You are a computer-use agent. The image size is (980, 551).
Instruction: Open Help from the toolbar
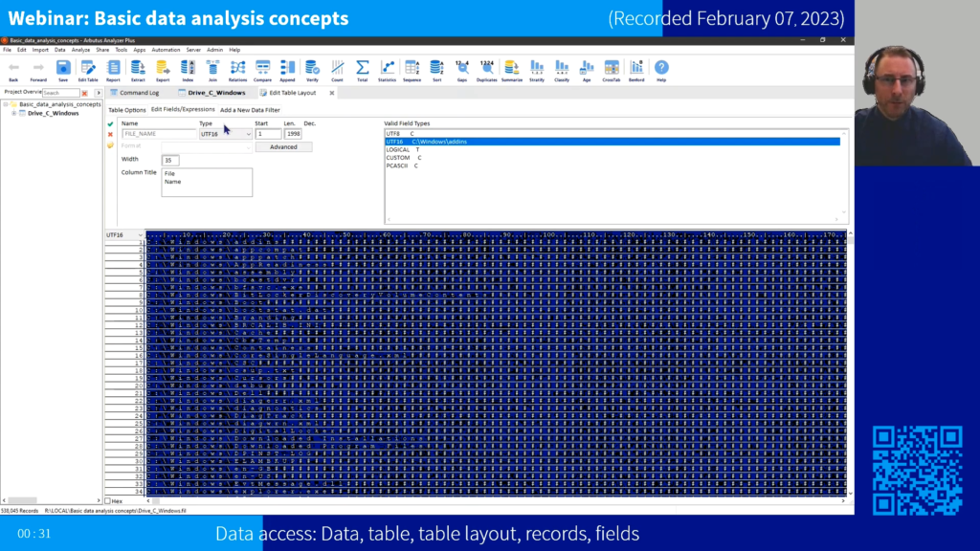pyautogui.click(x=661, y=71)
